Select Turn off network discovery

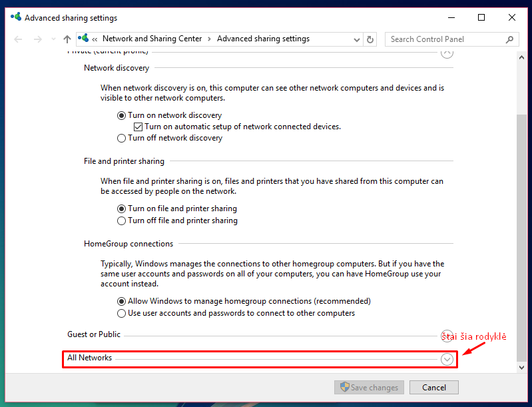170,138
